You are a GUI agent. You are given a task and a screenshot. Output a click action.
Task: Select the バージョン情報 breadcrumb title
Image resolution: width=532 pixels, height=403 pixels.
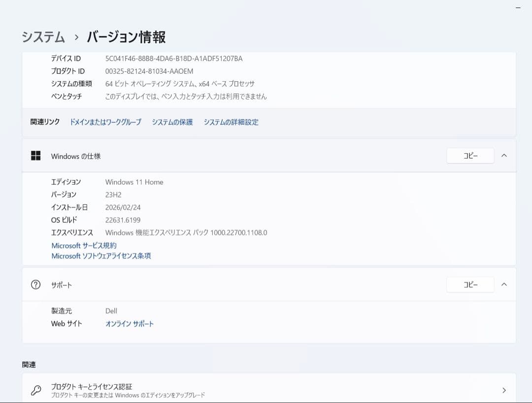click(126, 37)
